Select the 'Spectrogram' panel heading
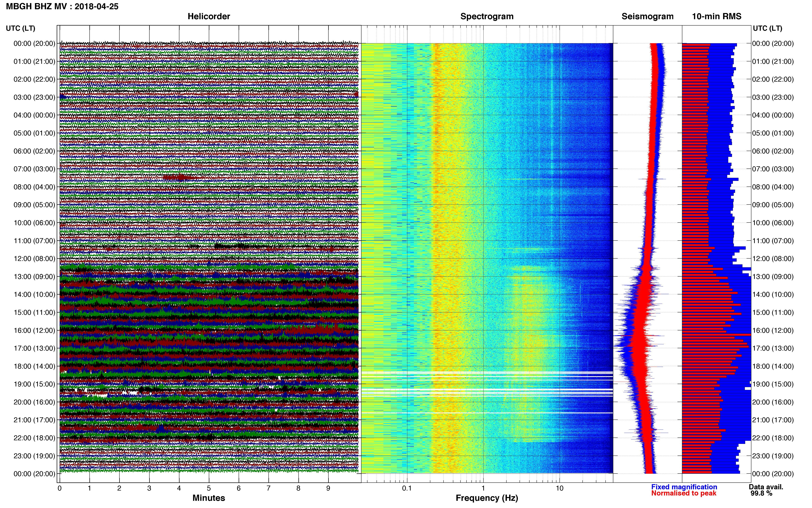Image resolution: width=812 pixels, height=508 pixels. pos(487,16)
